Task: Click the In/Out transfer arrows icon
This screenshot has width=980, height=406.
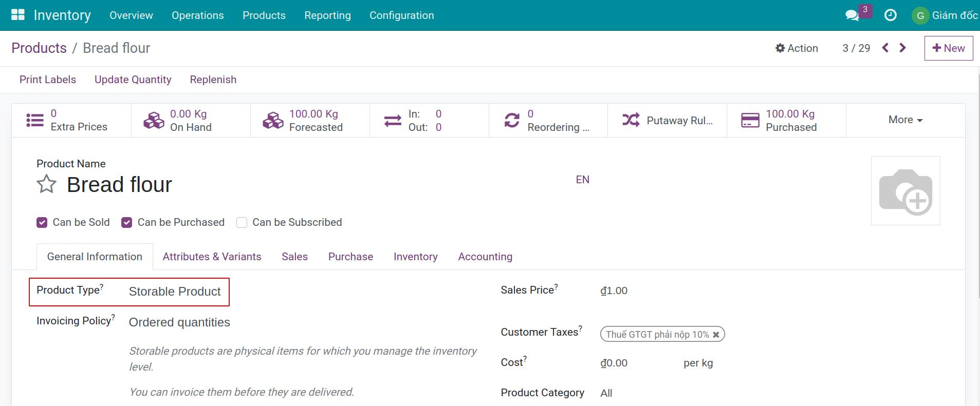Action: pos(393,121)
